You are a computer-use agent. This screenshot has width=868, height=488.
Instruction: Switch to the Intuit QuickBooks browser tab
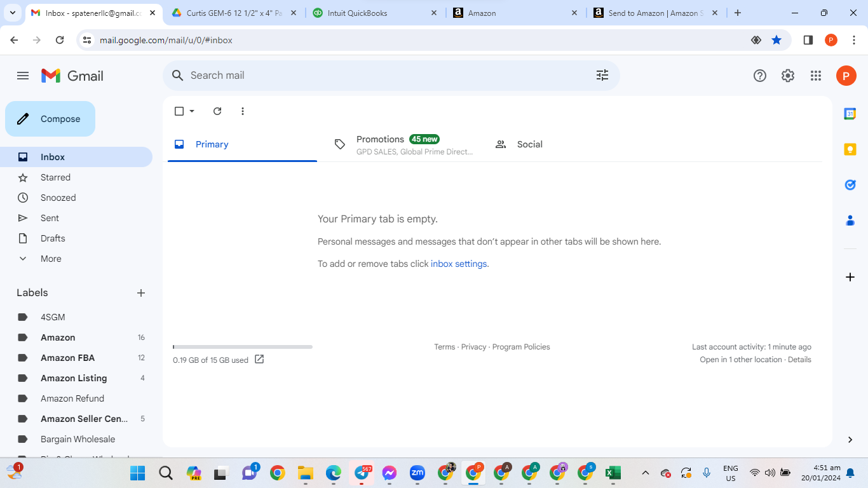pyautogui.click(x=375, y=13)
